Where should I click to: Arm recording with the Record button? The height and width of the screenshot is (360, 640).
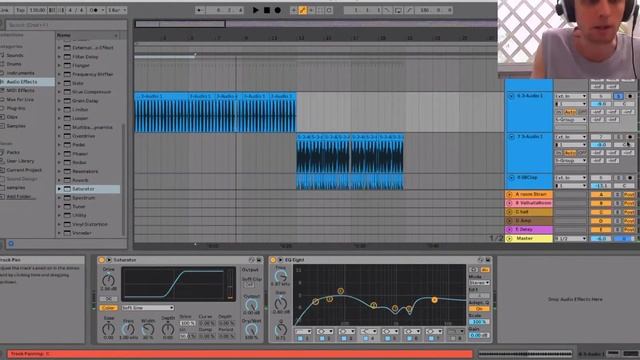(x=278, y=10)
